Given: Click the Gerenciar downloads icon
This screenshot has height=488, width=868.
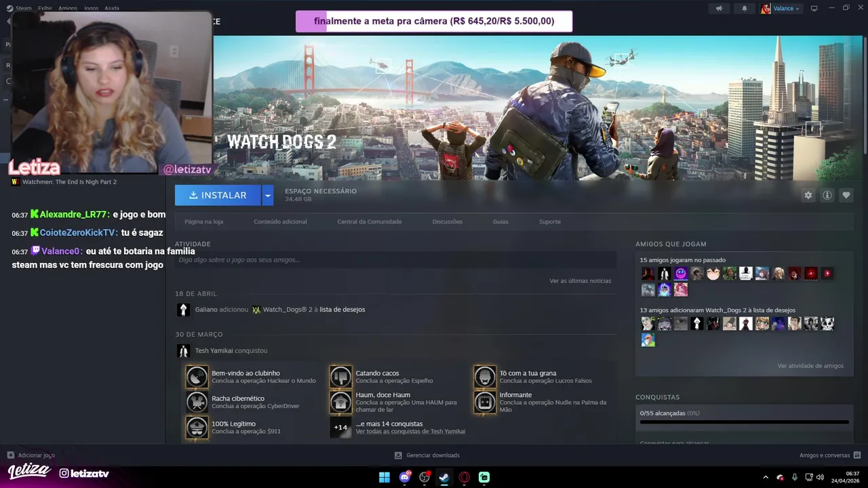Looking at the screenshot, I should tap(398, 455).
